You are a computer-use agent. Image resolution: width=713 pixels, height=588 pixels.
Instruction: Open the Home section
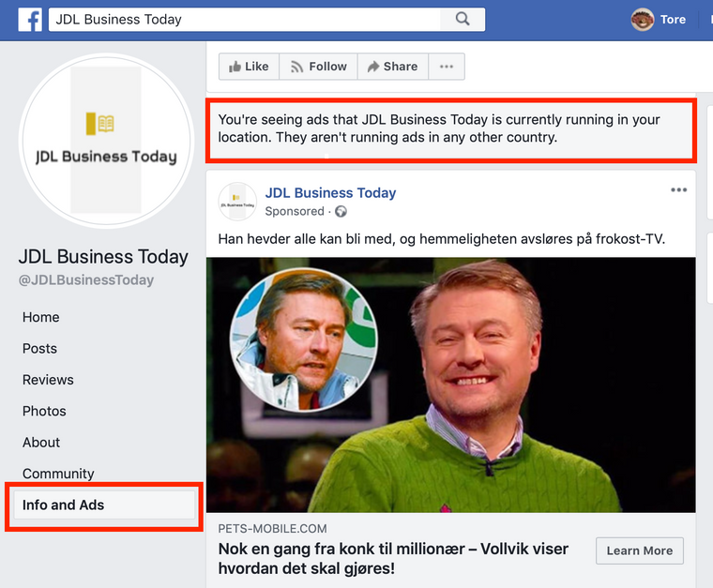(x=41, y=317)
